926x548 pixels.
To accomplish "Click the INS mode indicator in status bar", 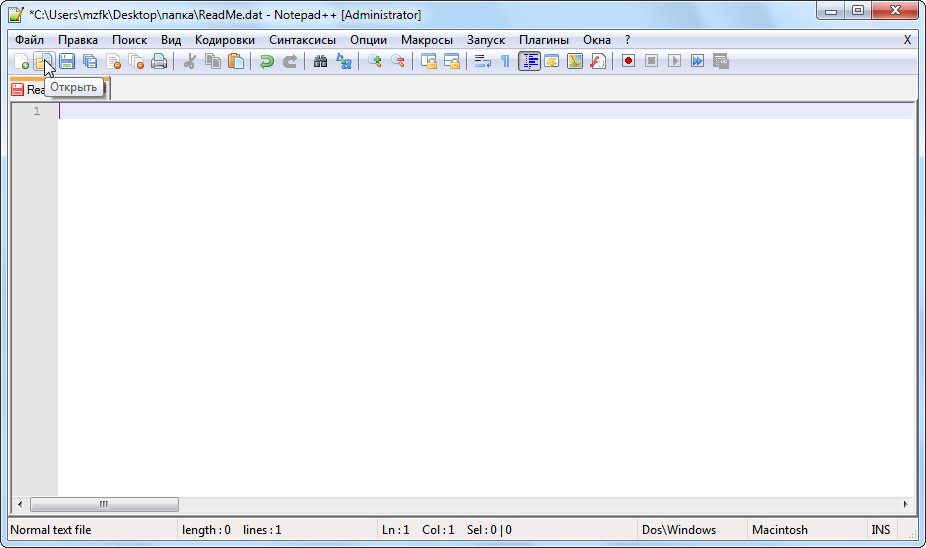I will click(x=880, y=530).
